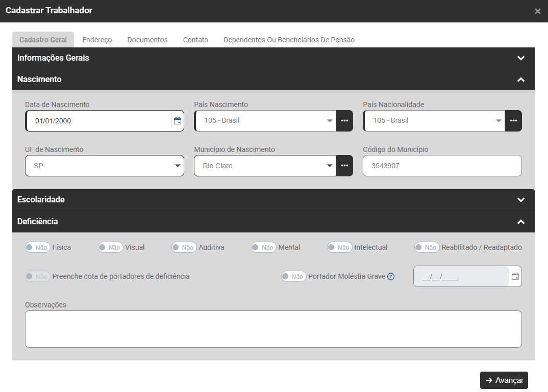The image size is (548, 392).
Task: Switch to the Endereço tab
Action: tap(97, 40)
